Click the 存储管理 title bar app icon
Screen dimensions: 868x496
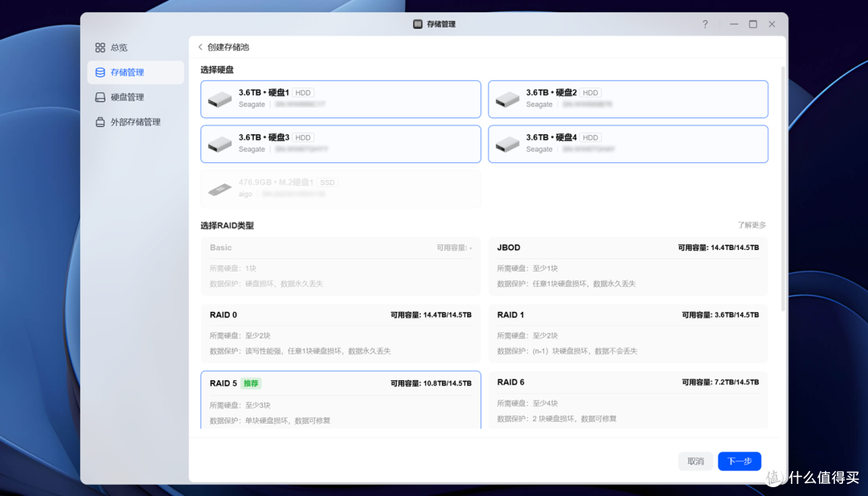point(418,24)
